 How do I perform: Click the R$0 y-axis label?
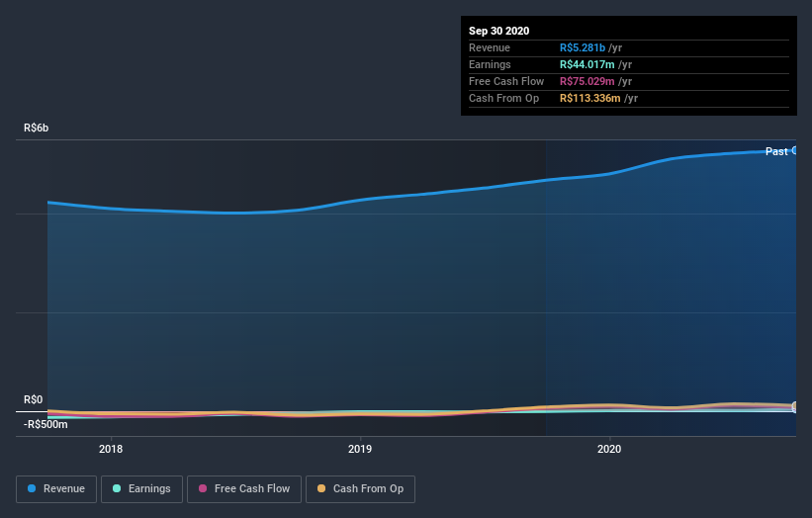coord(34,399)
